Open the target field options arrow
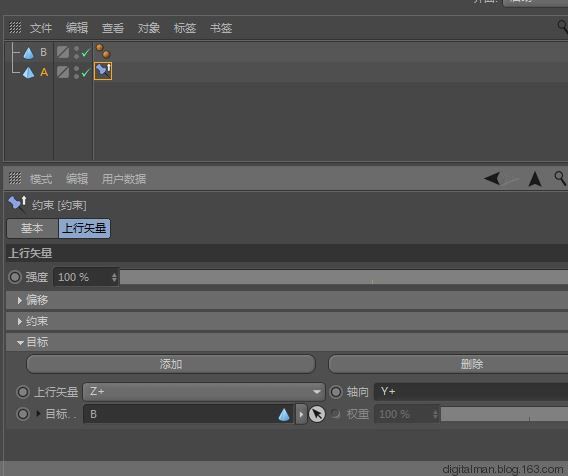The image size is (568, 476). tap(301, 414)
